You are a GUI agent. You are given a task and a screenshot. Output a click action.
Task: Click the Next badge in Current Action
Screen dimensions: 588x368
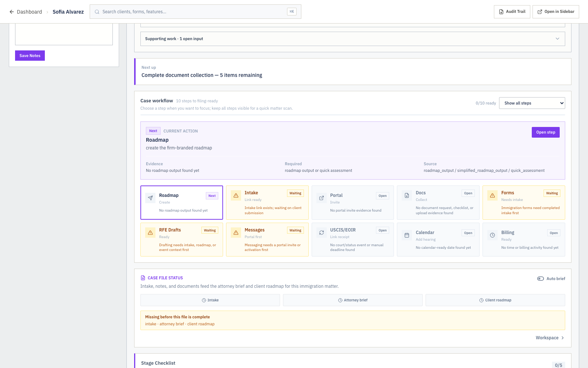(153, 131)
